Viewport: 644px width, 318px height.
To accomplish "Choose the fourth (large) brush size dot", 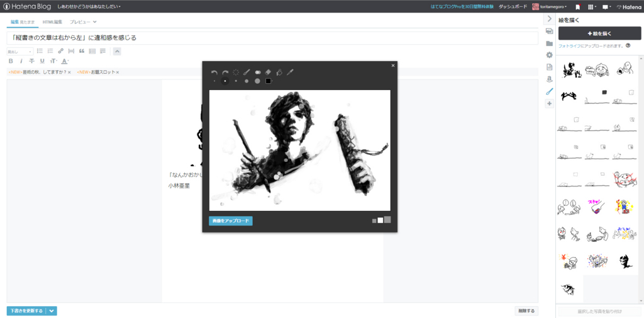I will [x=247, y=81].
